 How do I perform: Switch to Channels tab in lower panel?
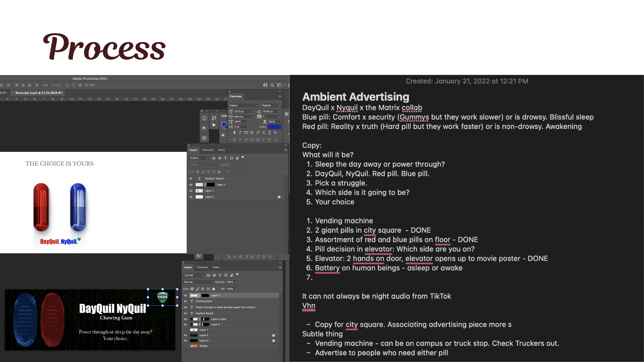202,267
